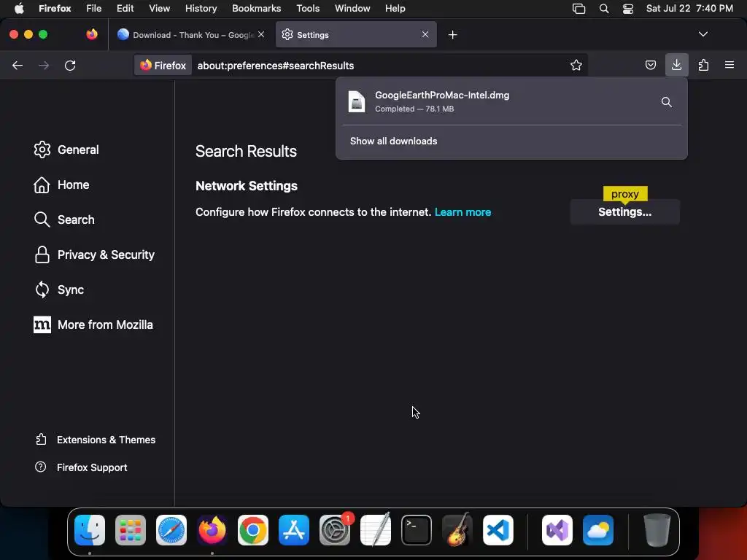
Task: Go back with the back arrow
Action: (x=18, y=65)
